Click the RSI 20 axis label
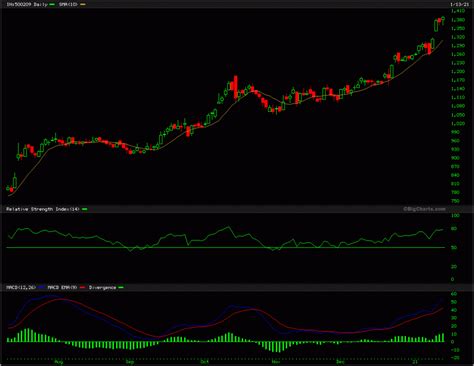This screenshot has width=474, height=366. 454,267
